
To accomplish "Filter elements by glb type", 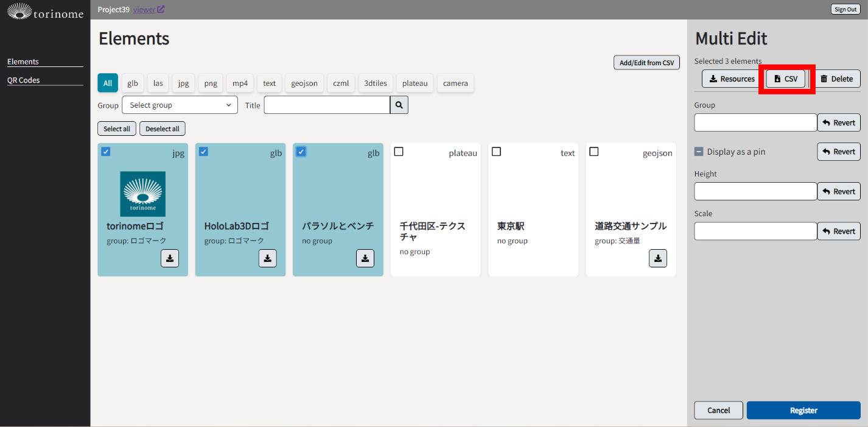I will point(133,83).
